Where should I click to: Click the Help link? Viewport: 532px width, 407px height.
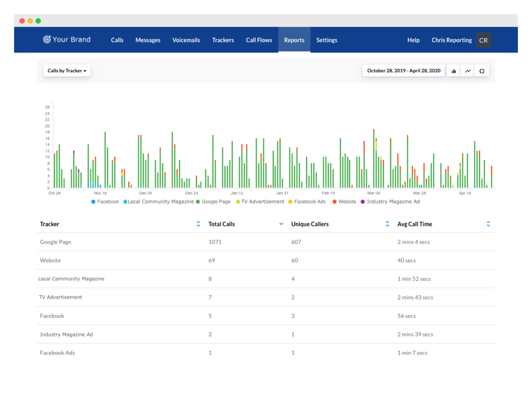413,39
